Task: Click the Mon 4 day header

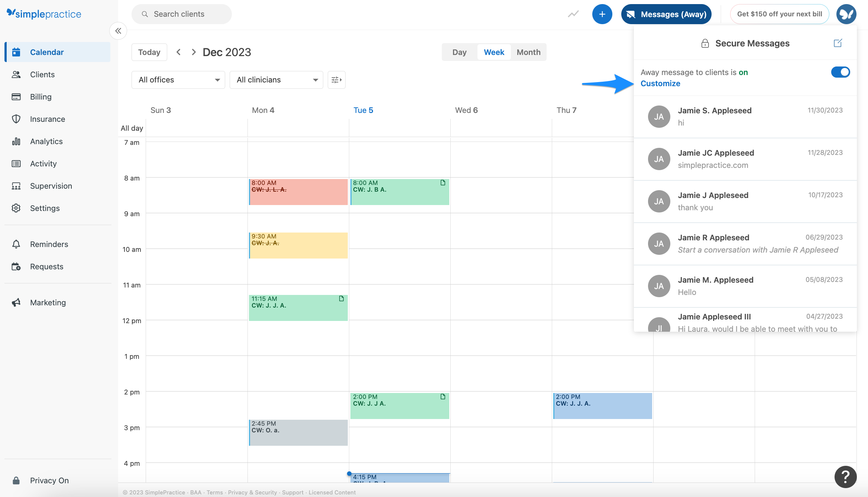Action: pyautogui.click(x=263, y=110)
